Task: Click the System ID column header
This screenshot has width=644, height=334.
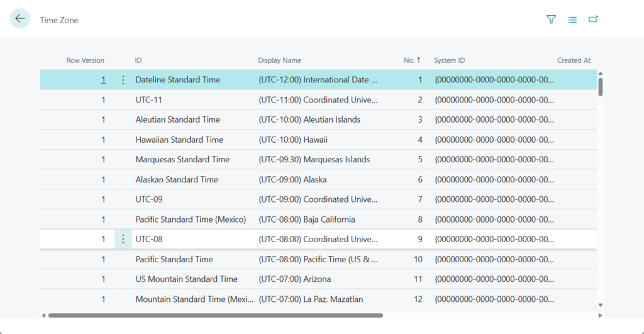Action: tap(449, 60)
